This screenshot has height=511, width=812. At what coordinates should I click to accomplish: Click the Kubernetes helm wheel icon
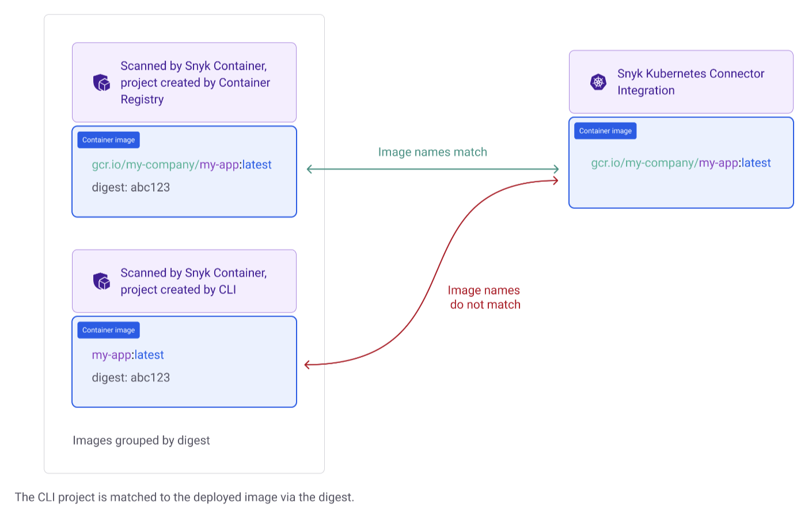coord(598,82)
